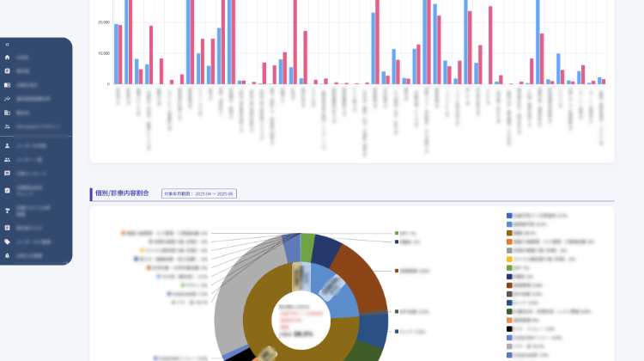Click the target date range 2025-04 ～ 2025-06 box
Image resolution: width=644 pixels, height=361 pixels.
point(198,194)
